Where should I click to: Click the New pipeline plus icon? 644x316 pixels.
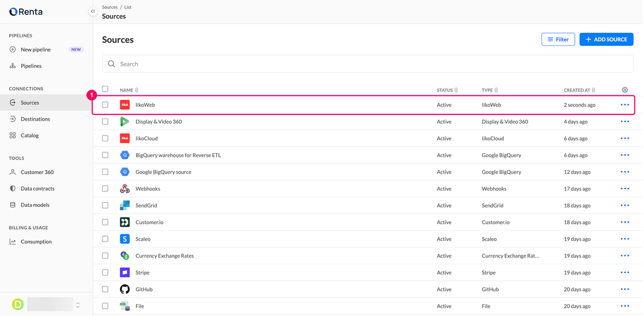[x=13, y=49]
